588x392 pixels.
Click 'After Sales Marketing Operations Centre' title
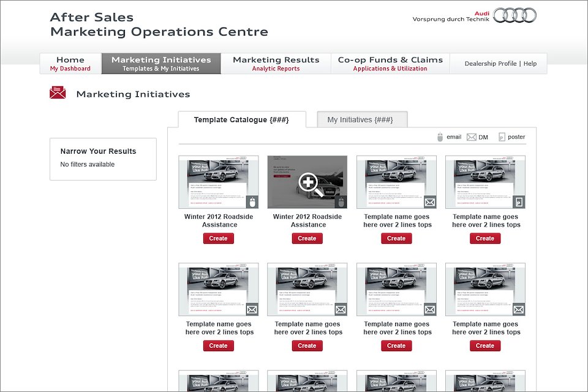159,24
